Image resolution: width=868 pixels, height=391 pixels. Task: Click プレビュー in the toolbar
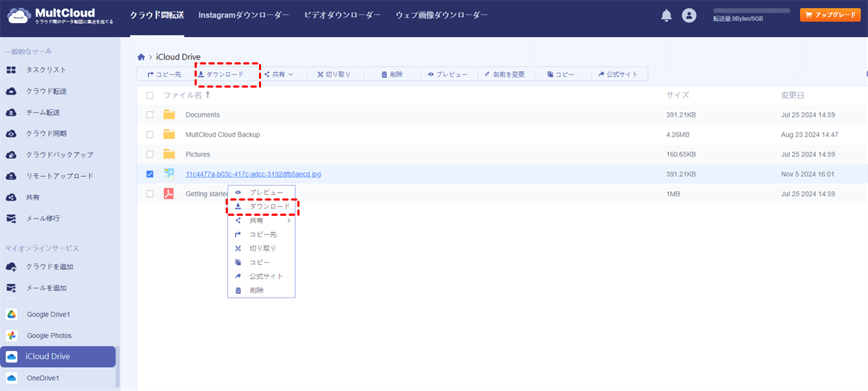tap(448, 74)
